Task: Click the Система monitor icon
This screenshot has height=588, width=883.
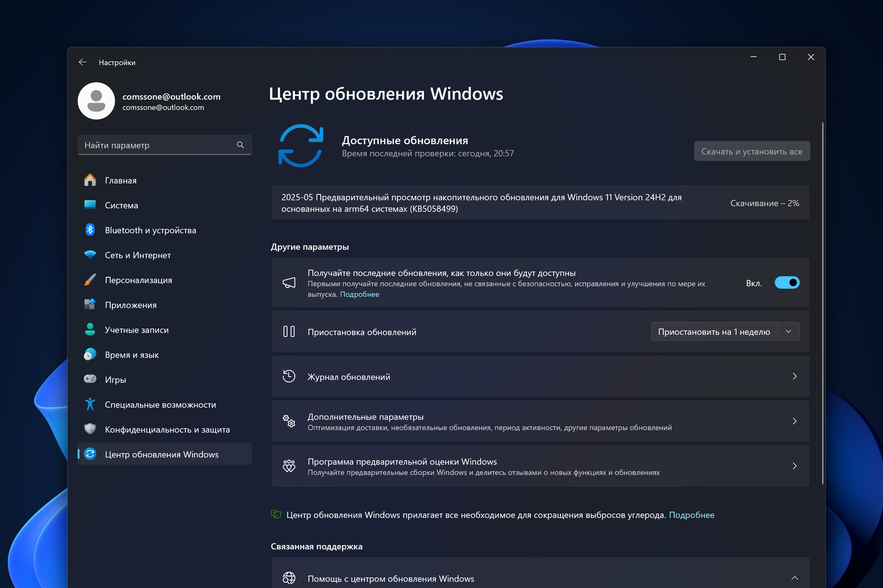Action: 90,205
